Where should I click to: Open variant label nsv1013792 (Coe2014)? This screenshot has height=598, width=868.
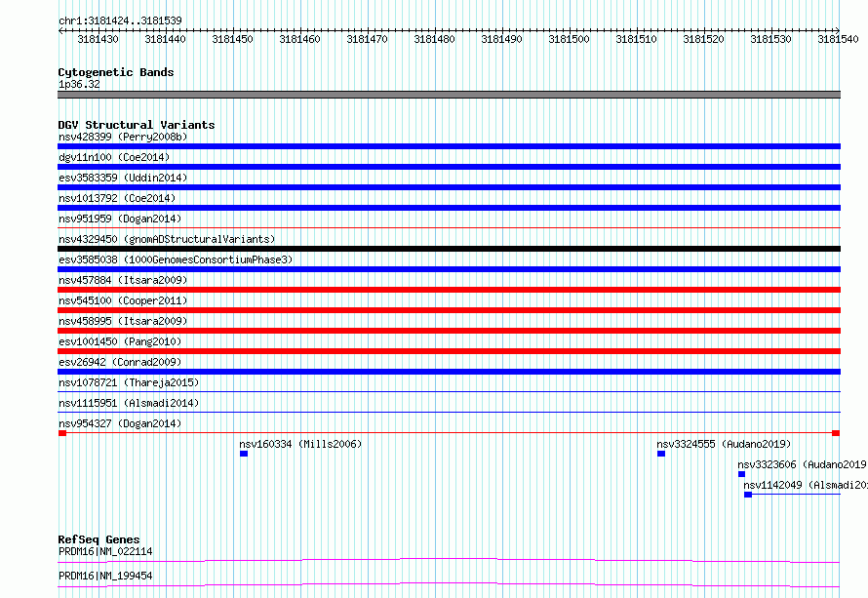(x=117, y=198)
